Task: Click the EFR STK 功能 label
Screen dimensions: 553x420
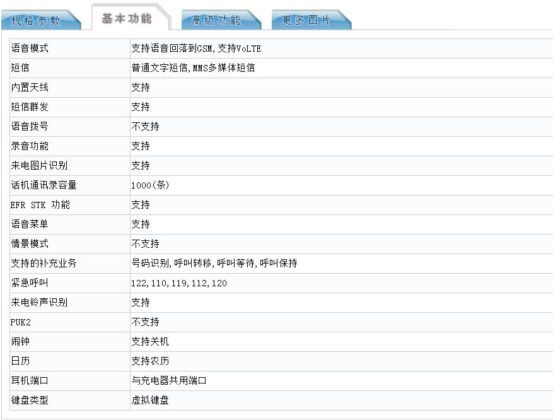Action: pyautogui.click(x=40, y=205)
